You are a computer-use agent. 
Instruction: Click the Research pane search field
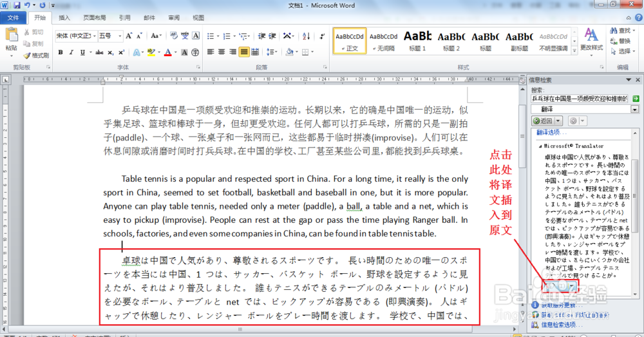tap(580, 99)
